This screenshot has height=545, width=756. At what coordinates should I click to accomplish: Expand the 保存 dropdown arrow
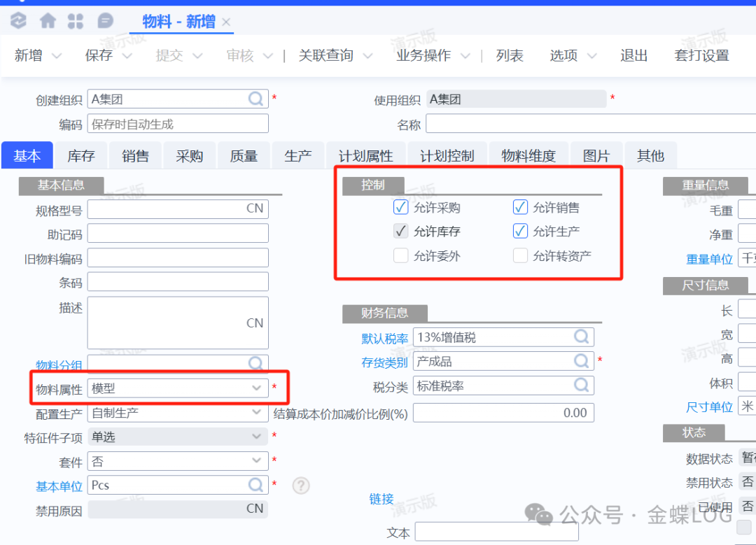tap(128, 56)
